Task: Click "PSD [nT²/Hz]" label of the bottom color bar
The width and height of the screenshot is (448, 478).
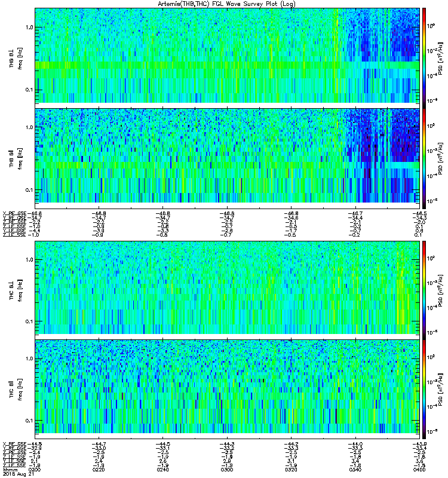Action: pos(440,390)
